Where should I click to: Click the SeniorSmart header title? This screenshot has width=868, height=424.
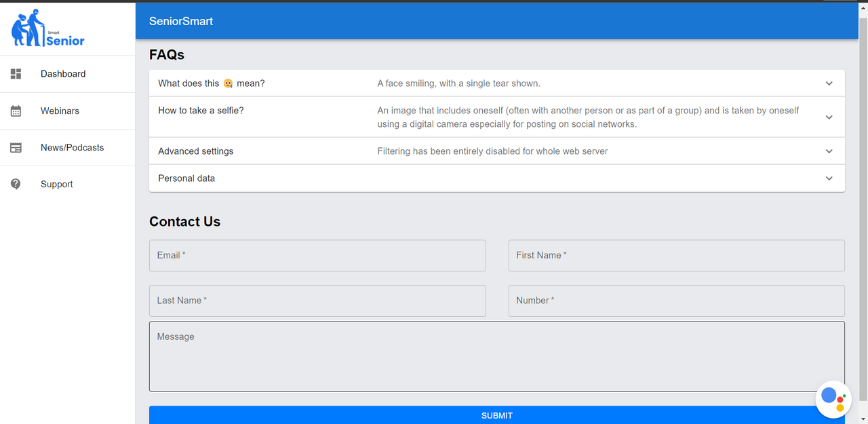point(181,21)
